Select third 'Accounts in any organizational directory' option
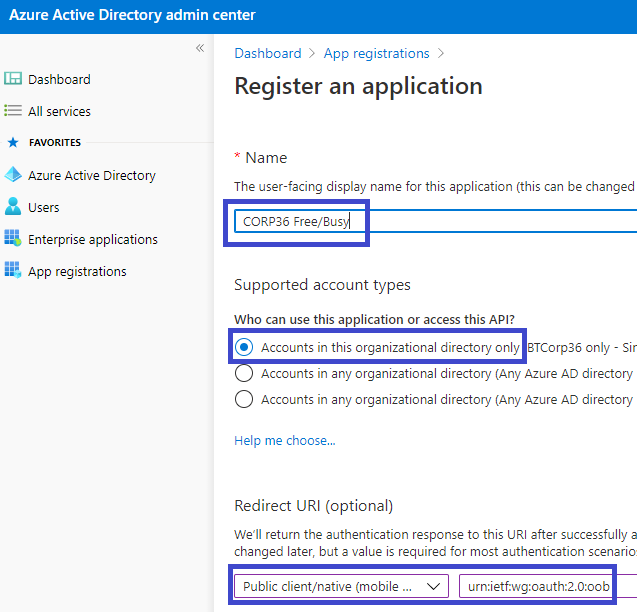 coord(243,399)
